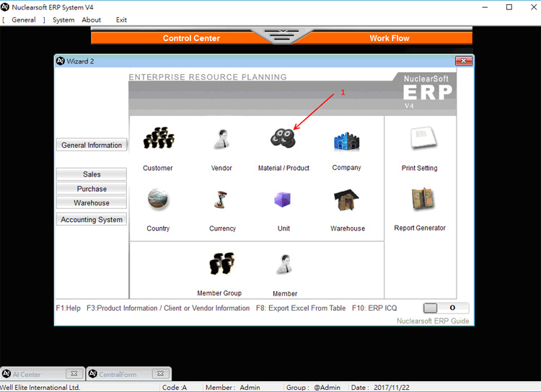Click the Group: @Admin status entry
The height and width of the screenshot is (392, 541).
[313, 387]
